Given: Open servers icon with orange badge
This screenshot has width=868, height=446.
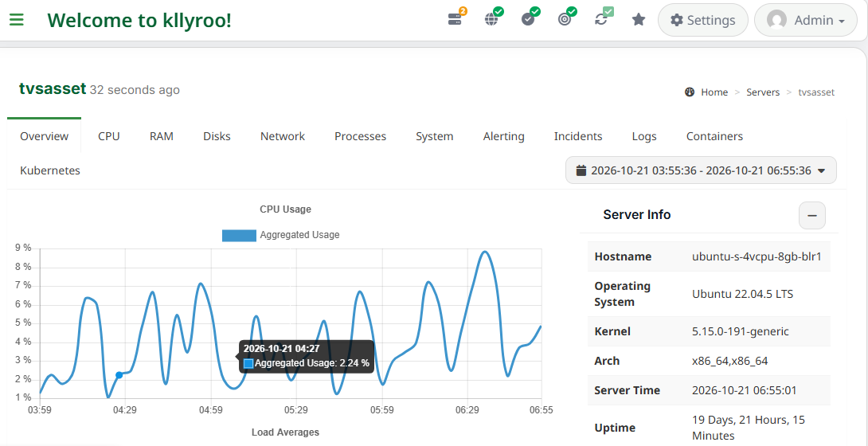Looking at the screenshot, I should point(456,18).
